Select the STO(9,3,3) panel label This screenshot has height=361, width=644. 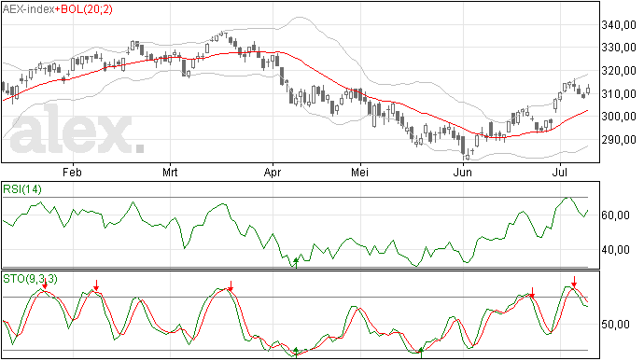point(30,279)
